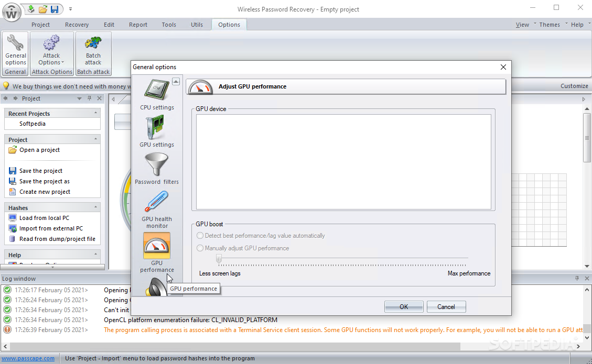This screenshot has height=364, width=592.
Task: Click the Read from dump/project file icon
Action: point(13,239)
